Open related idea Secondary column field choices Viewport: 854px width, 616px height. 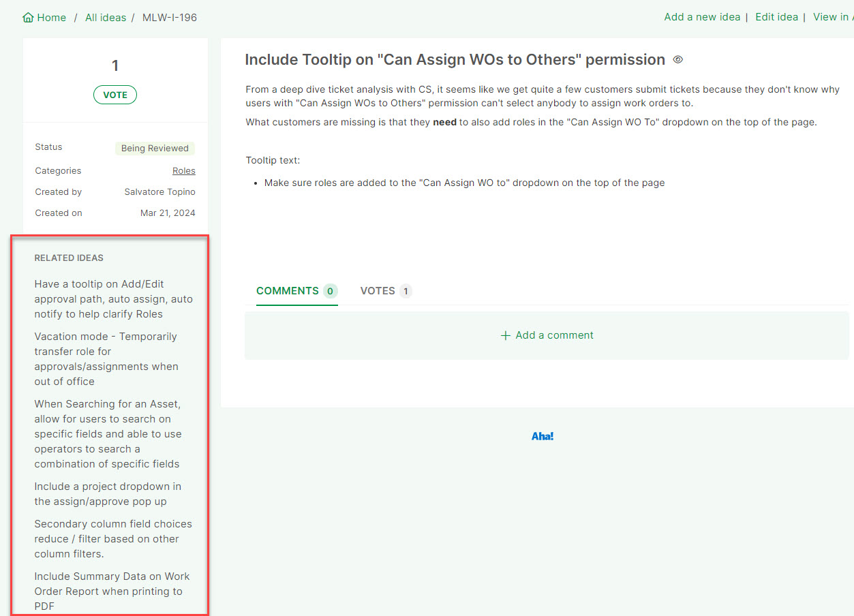(x=113, y=539)
